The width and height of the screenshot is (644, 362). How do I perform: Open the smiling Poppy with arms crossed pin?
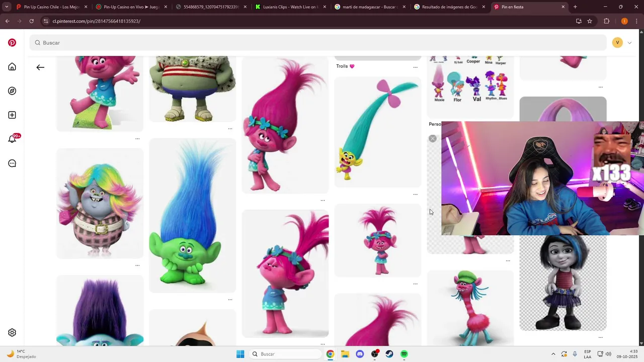tap(285, 125)
